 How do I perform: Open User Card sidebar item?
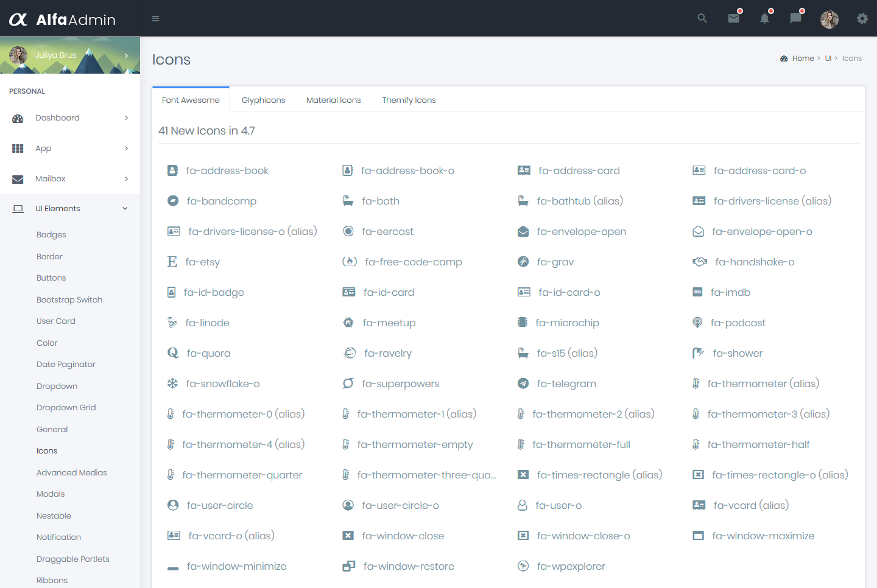click(56, 321)
